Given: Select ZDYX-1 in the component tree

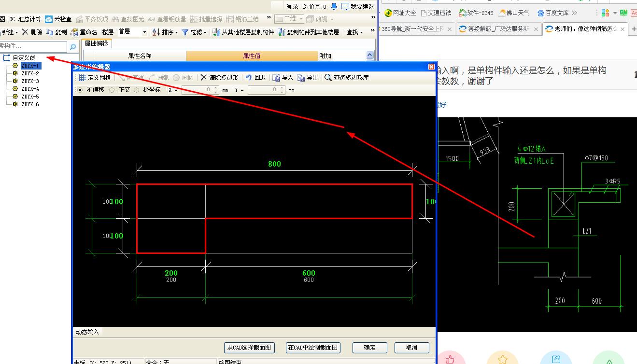Looking at the screenshot, I should point(30,66).
